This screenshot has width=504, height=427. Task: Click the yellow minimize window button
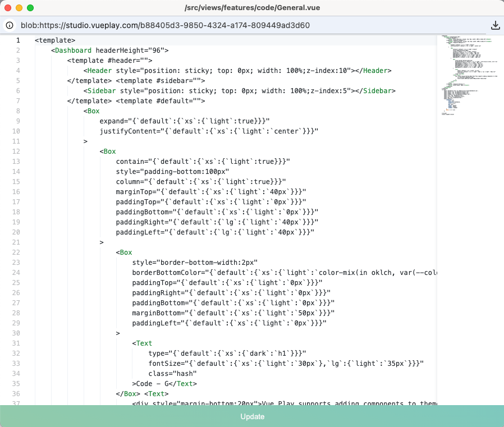(x=19, y=8)
